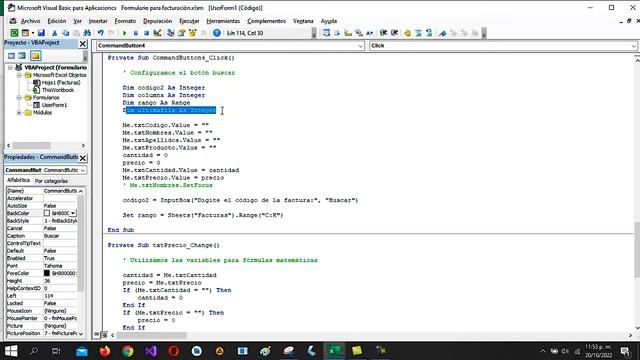The height and width of the screenshot is (360, 640).
Task: Switch to the Alfabética properties tab
Action: (18, 180)
